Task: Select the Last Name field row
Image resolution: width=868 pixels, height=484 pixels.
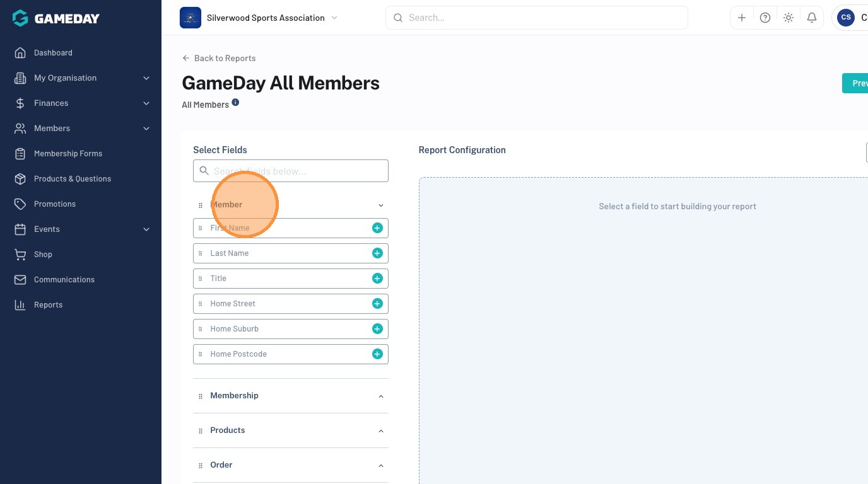Action: pyautogui.click(x=291, y=253)
